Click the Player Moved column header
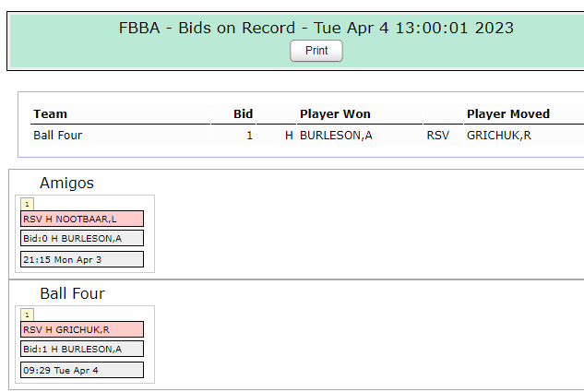 click(x=508, y=114)
